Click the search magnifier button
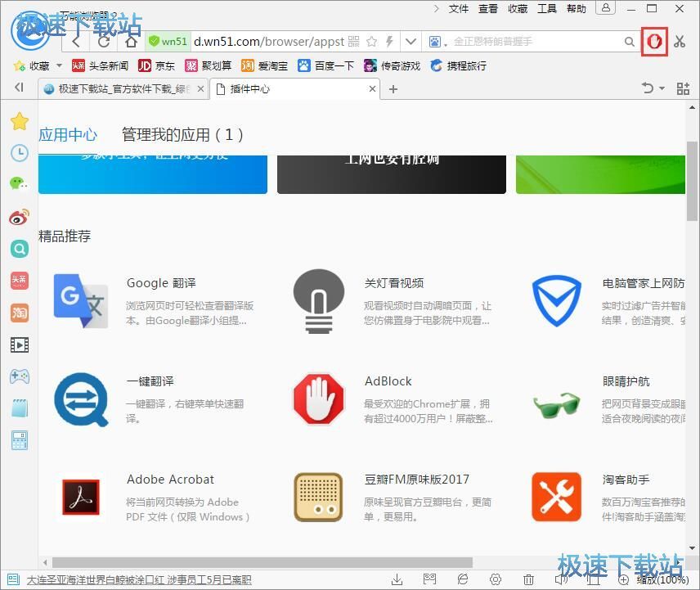Image resolution: width=700 pixels, height=590 pixels. pyautogui.click(x=630, y=42)
